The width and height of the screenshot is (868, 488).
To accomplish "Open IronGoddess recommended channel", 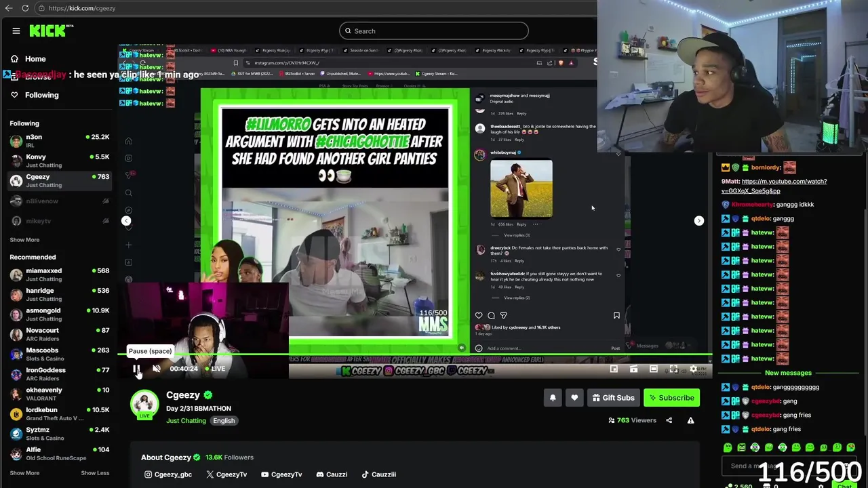I will coord(60,374).
